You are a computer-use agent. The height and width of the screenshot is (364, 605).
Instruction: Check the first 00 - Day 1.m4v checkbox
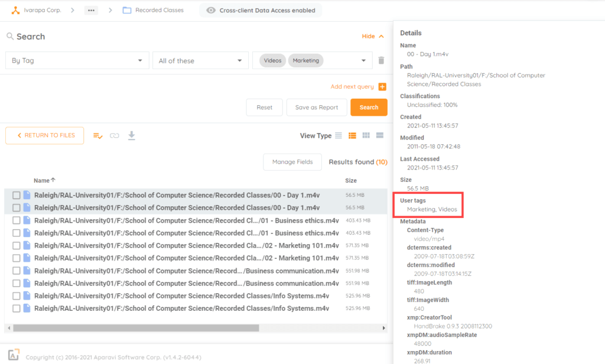pos(16,196)
